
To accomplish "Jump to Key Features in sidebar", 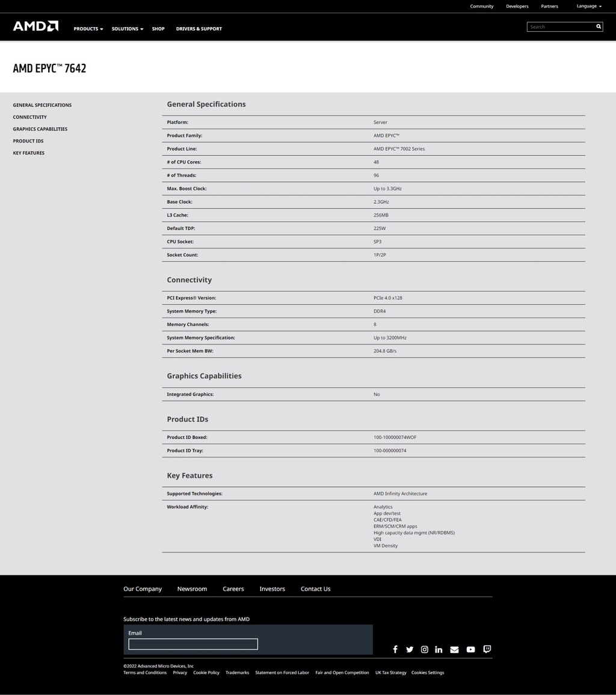I will click(x=28, y=153).
